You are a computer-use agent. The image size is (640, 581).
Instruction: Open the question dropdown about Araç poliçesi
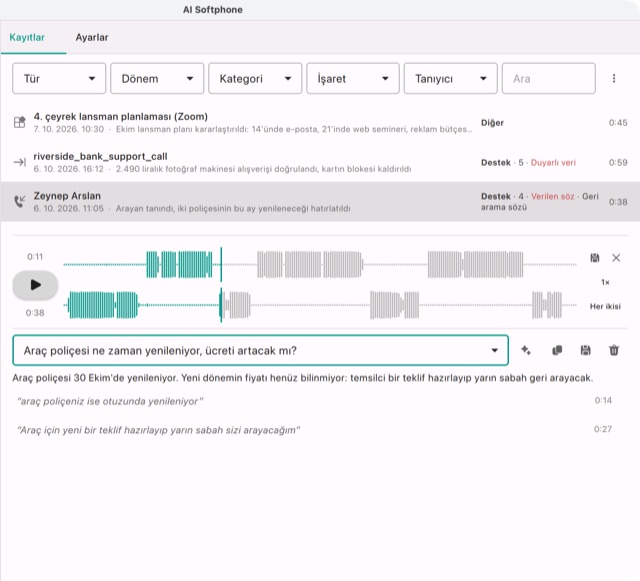pos(260,350)
